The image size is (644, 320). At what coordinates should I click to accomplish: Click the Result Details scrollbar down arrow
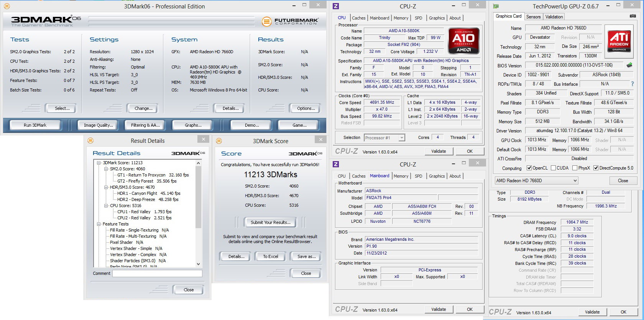tap(198, 264)
